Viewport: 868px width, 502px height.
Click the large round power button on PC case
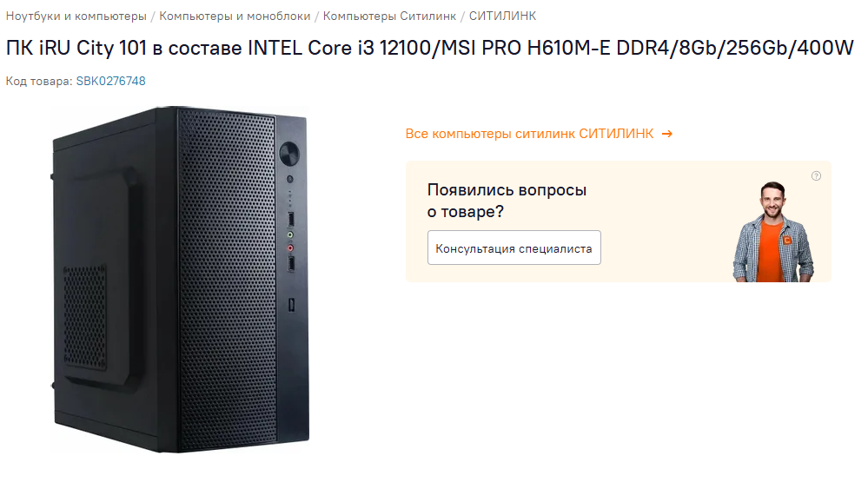tap(290, 155)
